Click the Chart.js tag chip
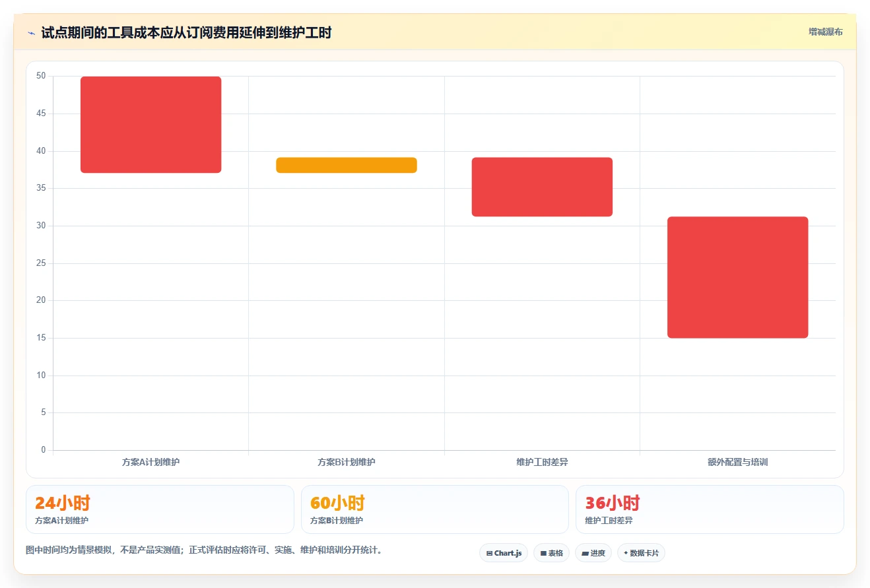 [x=504, y=553]
